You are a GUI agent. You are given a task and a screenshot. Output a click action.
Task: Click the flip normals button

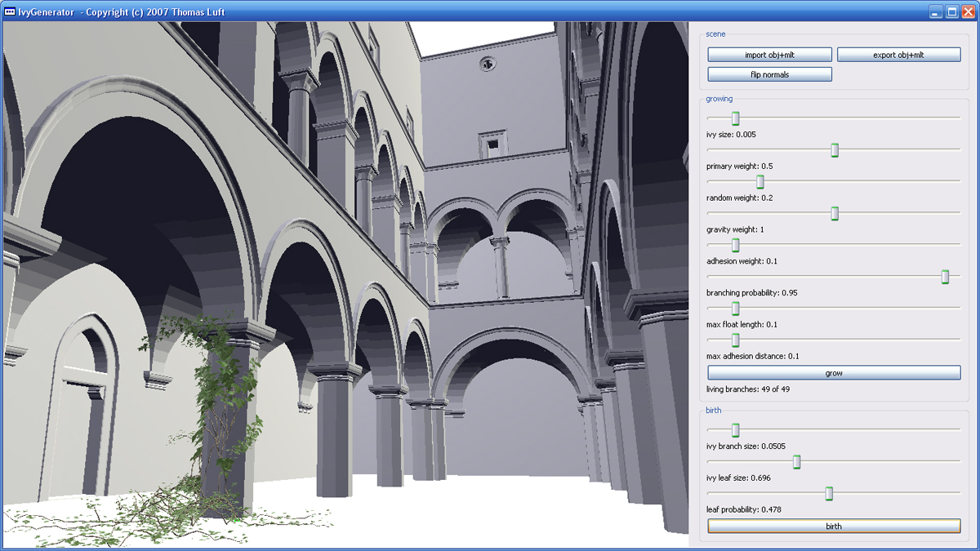(769, 74)
